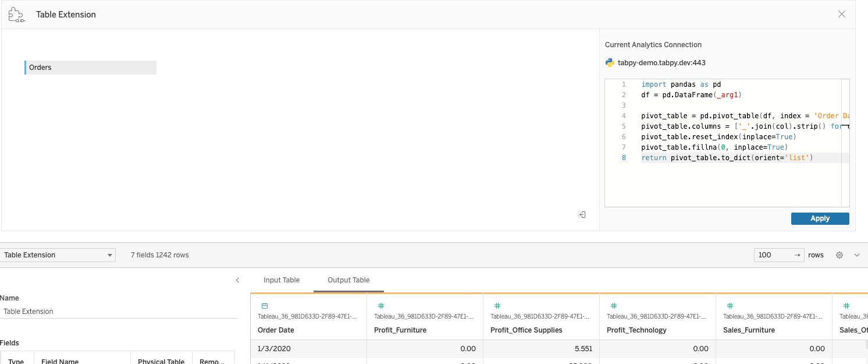This screenshot has width=868, height=364.
Task: Expand the chevron next to the settings gear
Action: tap(857, 255)
